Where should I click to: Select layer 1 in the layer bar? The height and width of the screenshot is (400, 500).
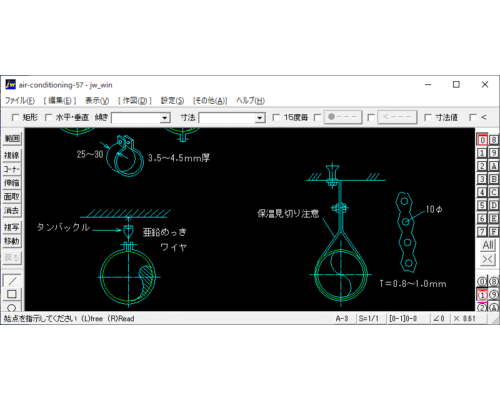pyautogui.click(x=482, y=153)
